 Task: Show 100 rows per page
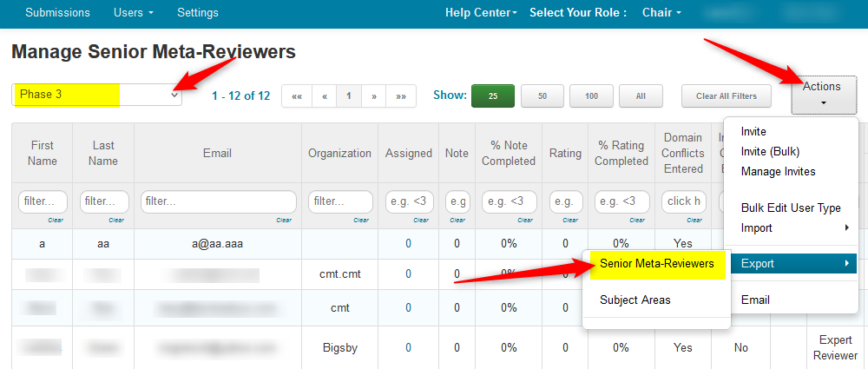[592, 96]
